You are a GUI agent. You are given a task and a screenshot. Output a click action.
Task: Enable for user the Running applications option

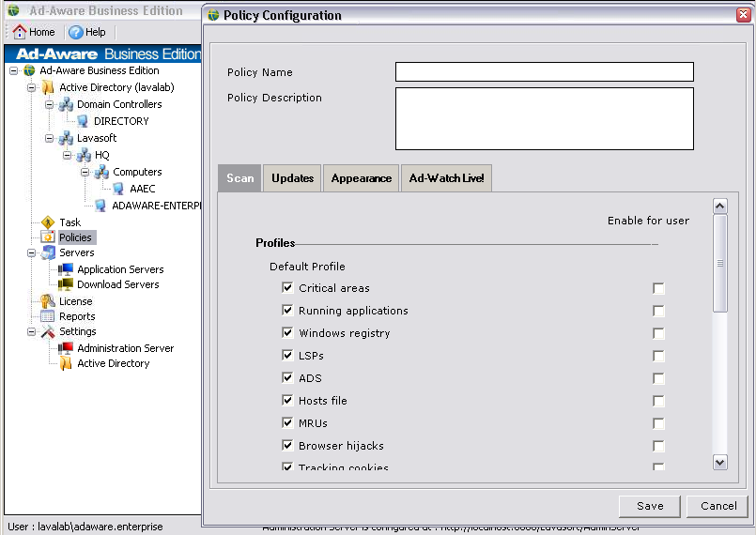tap(658, 311)
